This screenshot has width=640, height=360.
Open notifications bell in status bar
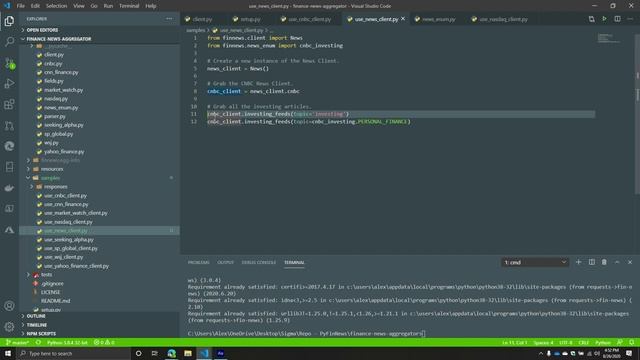[x=631, y=342]
